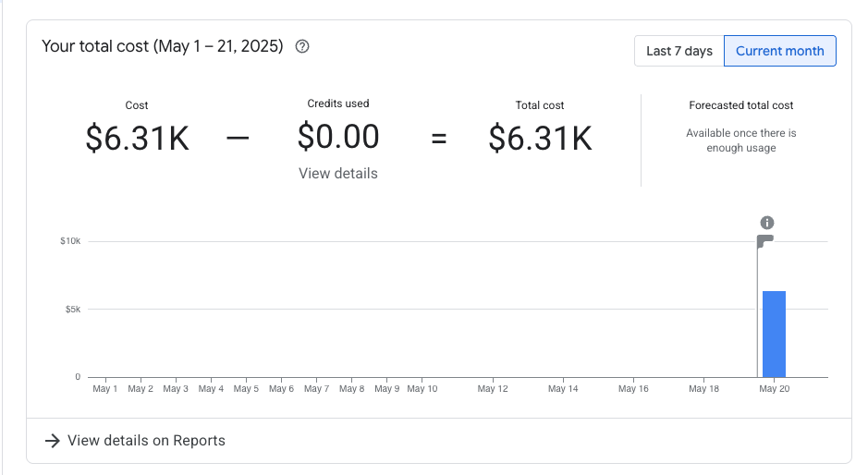Open View details on Reports

pyautogui.click(x=146, y=441)
